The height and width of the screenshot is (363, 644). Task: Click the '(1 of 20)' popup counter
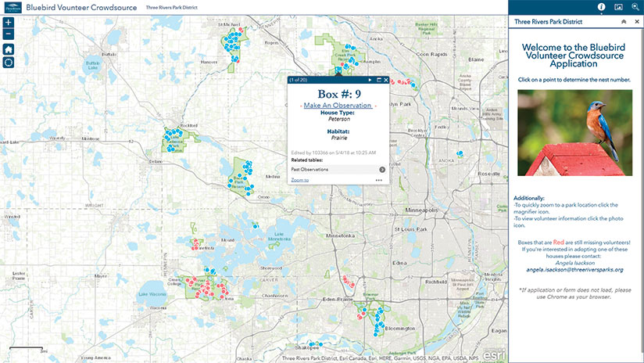coord(299,80)
